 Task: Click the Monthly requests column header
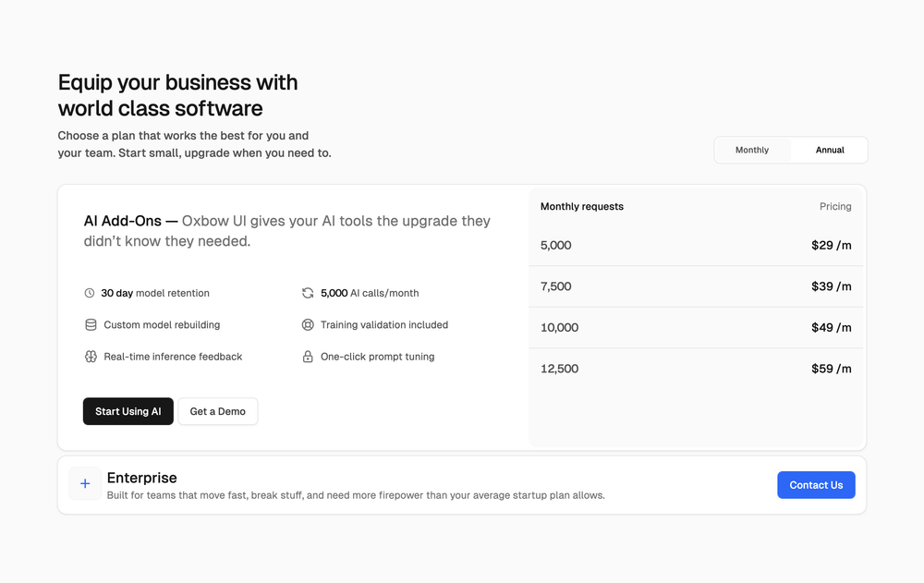pyautogui.click(x=581, y=206)
